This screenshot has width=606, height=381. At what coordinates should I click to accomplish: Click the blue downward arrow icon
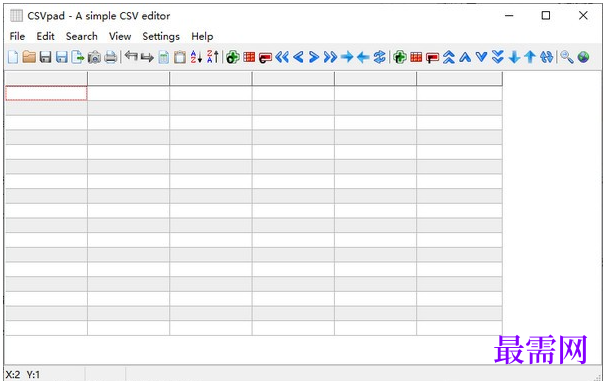pyautogui.click(x=514, y=57)
